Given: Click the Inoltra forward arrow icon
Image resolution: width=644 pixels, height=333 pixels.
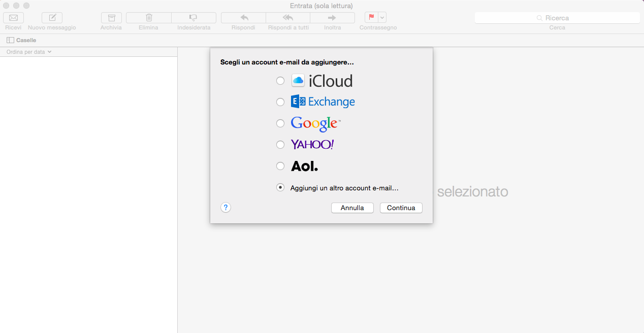Looking at the screenshot, I should tap(332, 18).
